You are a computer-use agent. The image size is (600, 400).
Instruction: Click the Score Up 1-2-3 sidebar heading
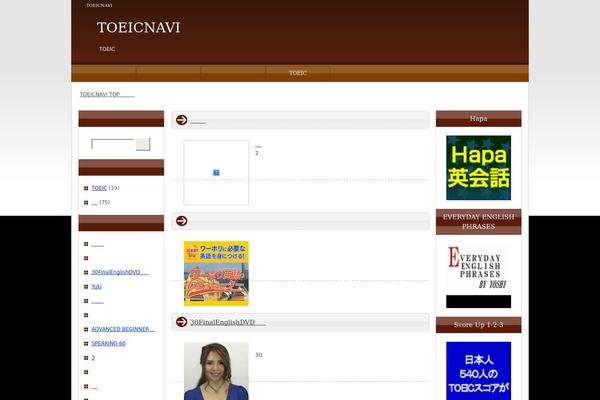point(478,325)
